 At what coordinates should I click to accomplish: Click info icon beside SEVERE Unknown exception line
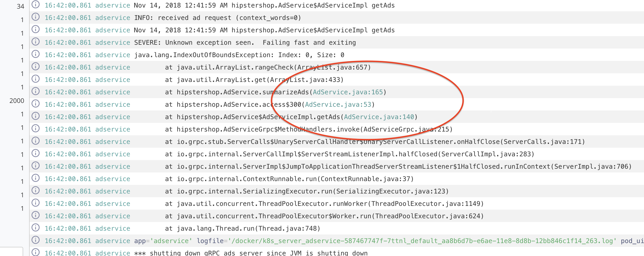36,42
